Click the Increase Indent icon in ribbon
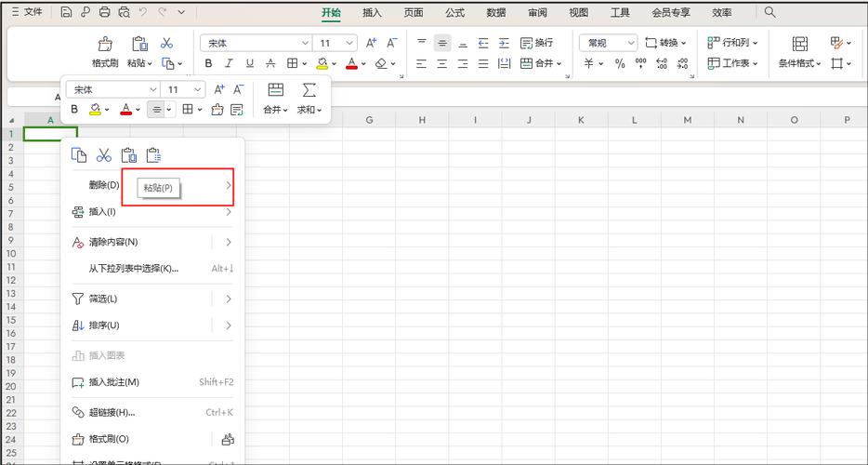 click(x=504, y=43)
